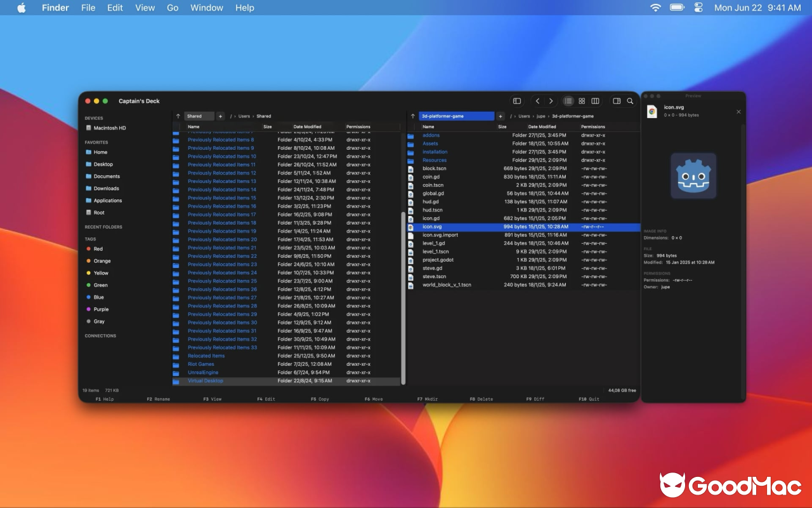The width and height of the screenshot is (812, 508).
Task: Go back with the left chevron
Action: click(537, 101)
